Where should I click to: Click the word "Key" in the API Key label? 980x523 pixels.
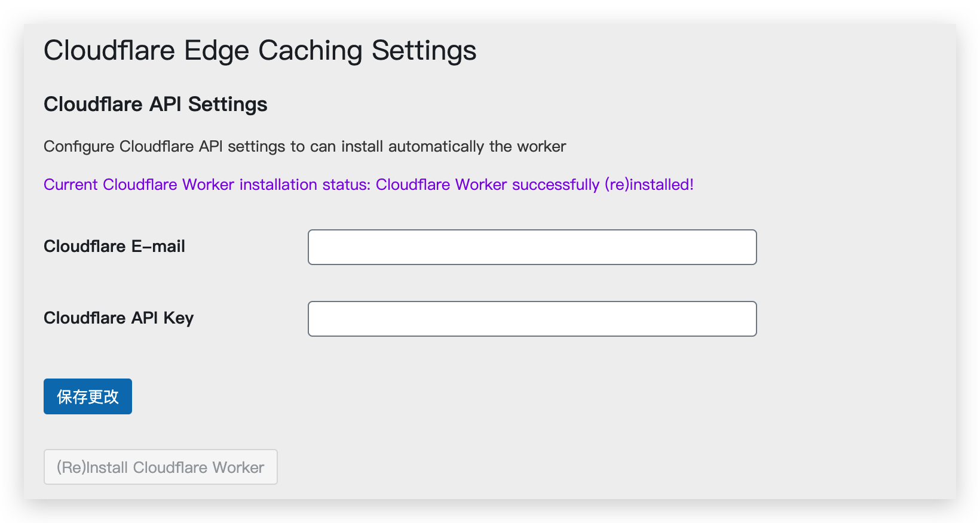point(178,318)
